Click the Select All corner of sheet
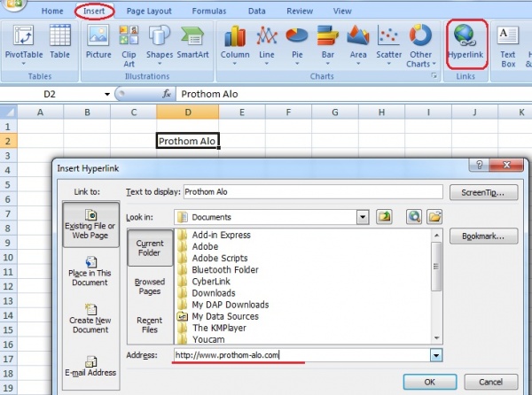The height and width of the screenshot is (395, 532). pos(9,112)
